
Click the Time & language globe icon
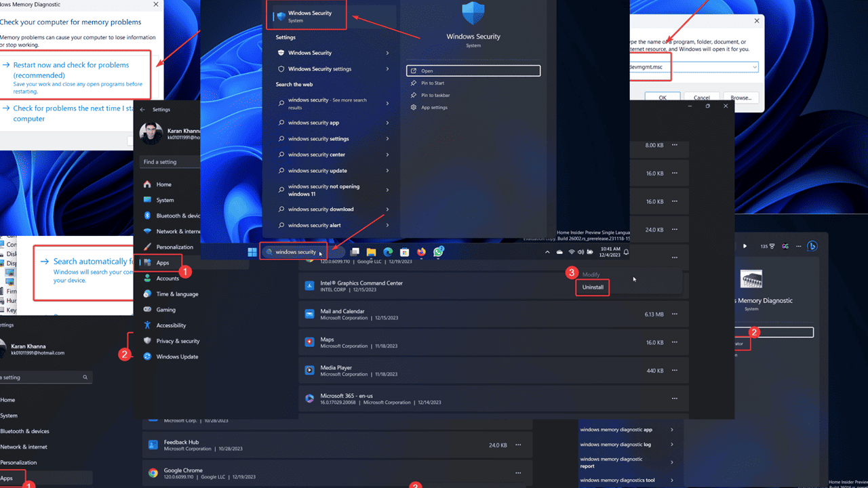click(x=147, y=293)
